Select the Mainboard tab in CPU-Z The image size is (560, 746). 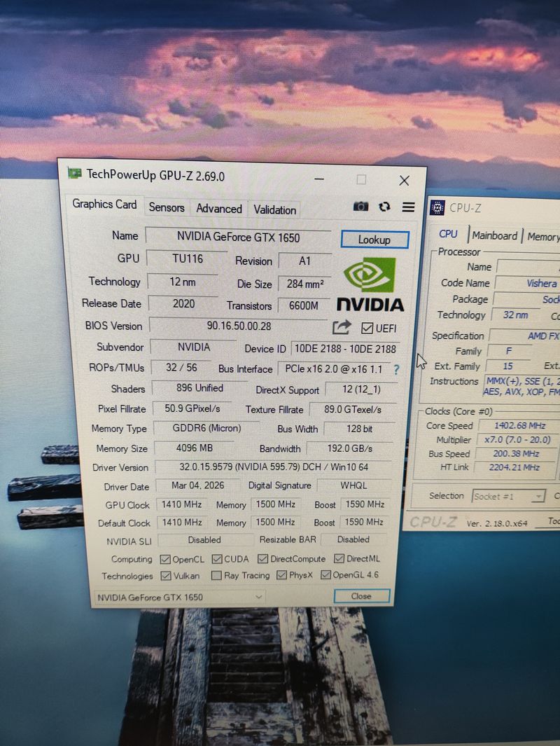[494, 235]
